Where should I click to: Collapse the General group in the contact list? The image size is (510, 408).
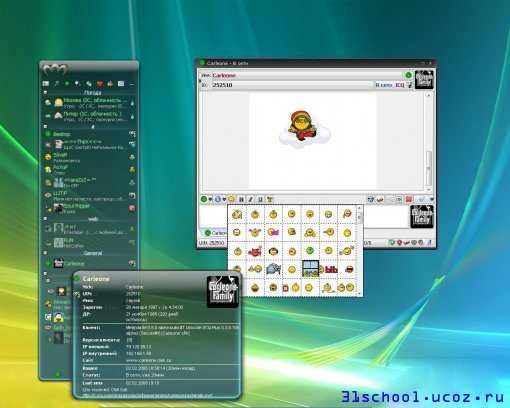(x=45, y=253)
